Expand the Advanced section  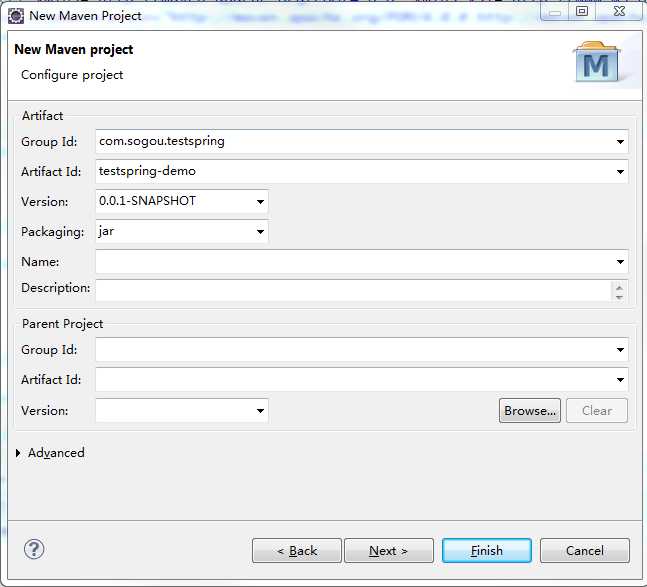click(x=18, y=453)
